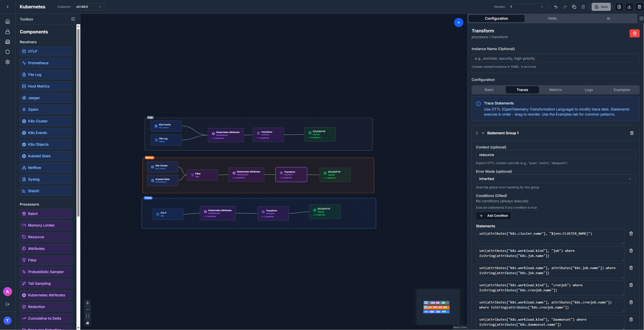Collapse Statement Group 1 chevron

(483, 133)
